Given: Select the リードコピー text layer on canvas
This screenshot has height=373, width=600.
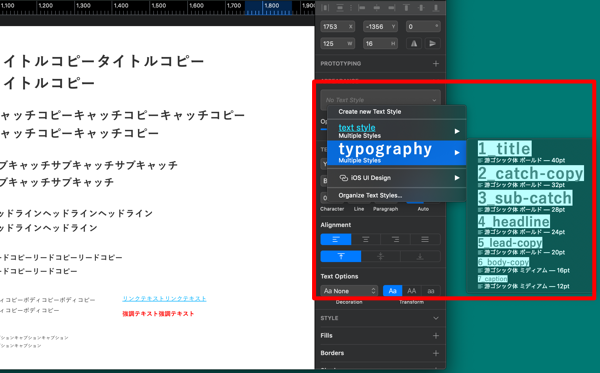Looking at the screenshot, I should point(61,264).
